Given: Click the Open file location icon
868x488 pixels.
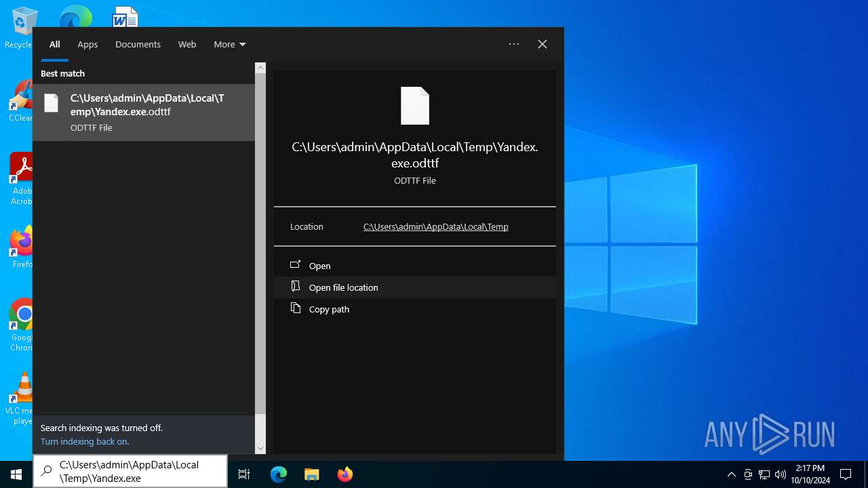Looking at the screenshot, I should 295,287.
